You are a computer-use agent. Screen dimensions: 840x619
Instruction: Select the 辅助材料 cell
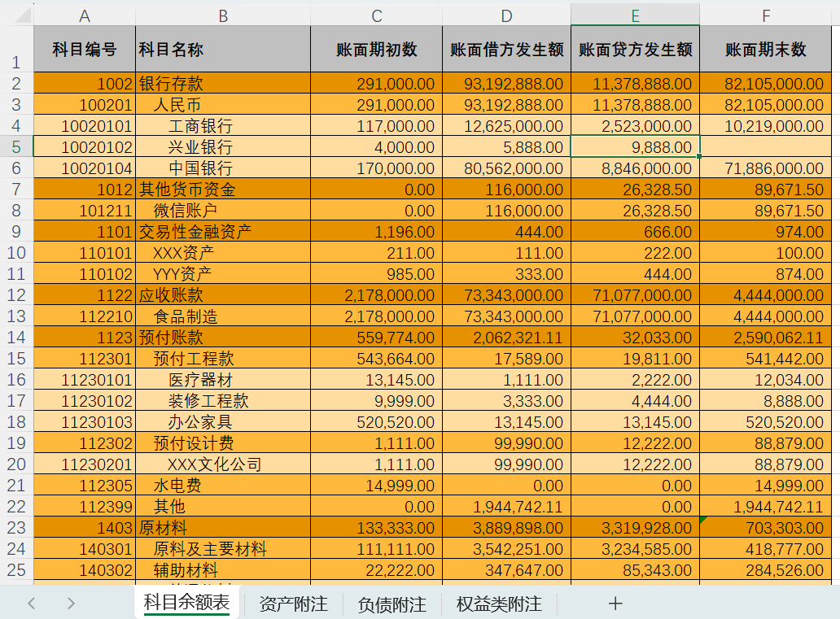point(223,569)
